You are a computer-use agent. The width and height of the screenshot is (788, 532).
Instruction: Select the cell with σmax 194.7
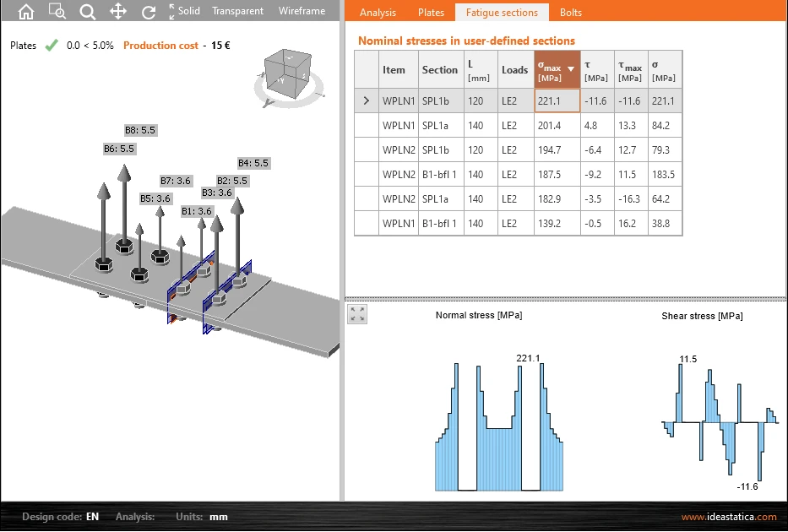557,149
